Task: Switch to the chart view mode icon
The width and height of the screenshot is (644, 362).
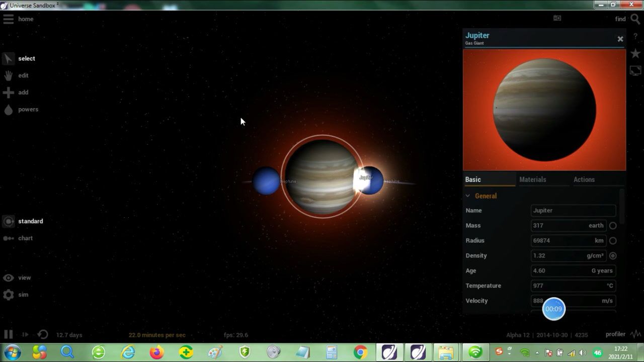Action: (8, 238)
